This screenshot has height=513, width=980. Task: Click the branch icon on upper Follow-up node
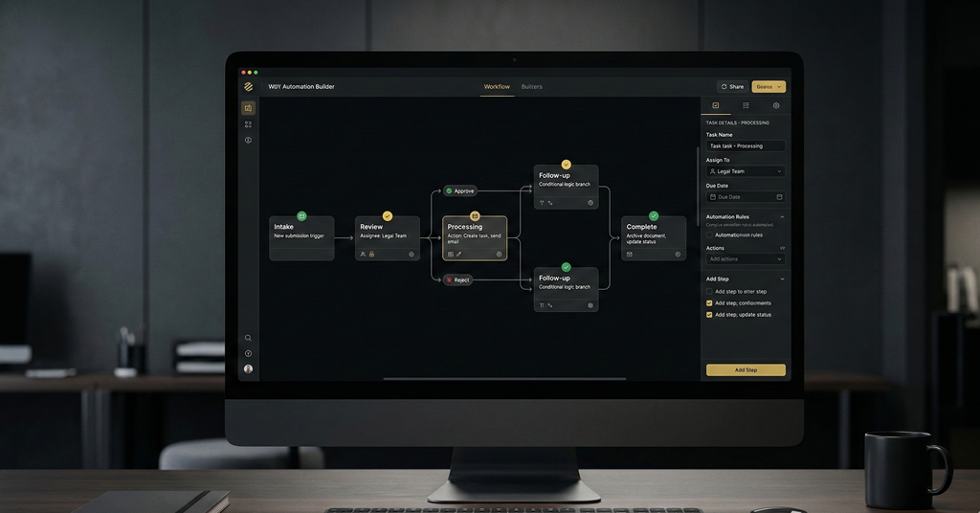tap(550, 203)
